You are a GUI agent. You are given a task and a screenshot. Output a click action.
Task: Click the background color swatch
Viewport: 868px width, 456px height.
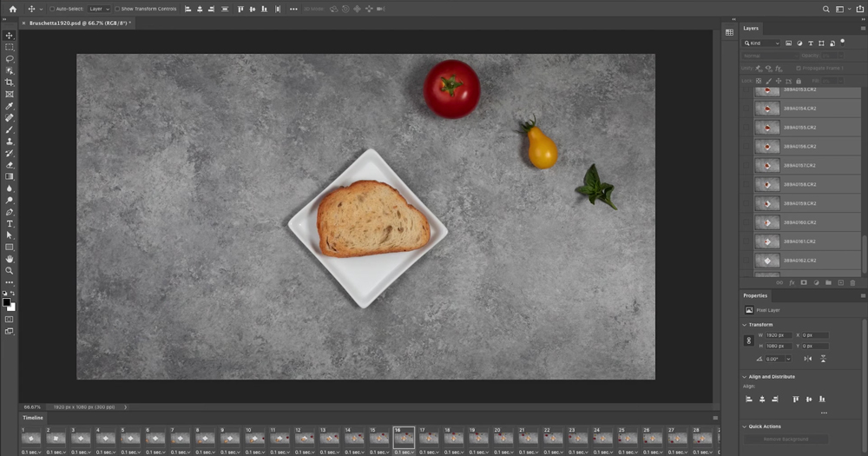[12, 307]
